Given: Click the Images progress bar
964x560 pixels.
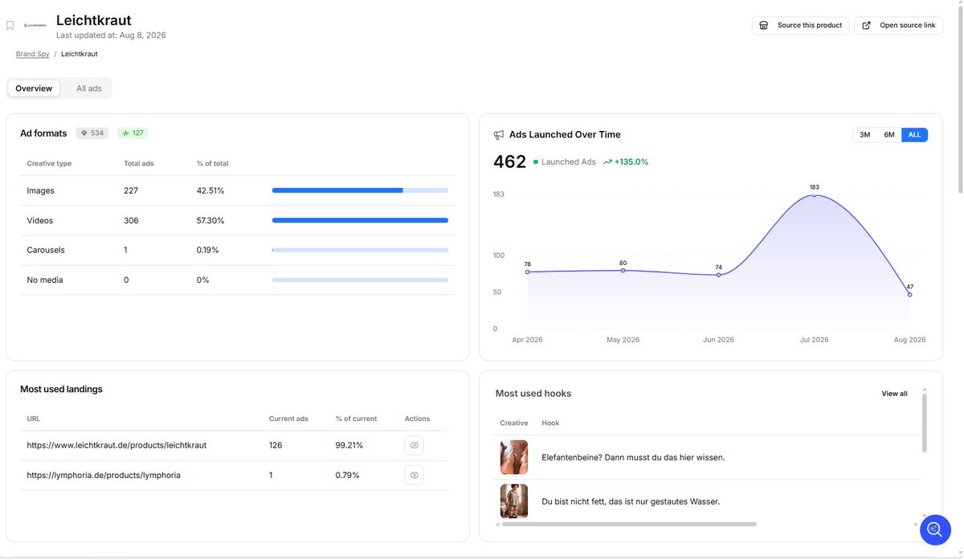Looking at the screenshot, I should 360,190.
